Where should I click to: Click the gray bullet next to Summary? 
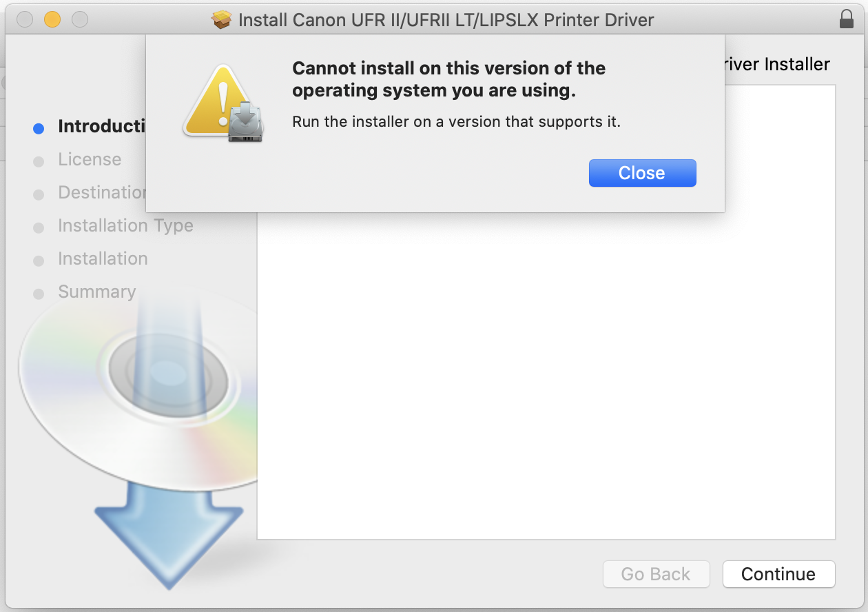coord(39,294)
